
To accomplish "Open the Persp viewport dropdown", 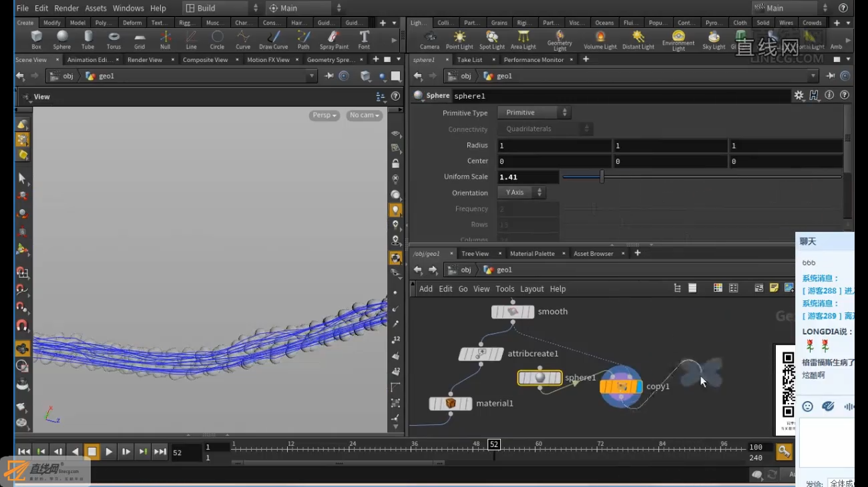I will [x=324, y=115].
